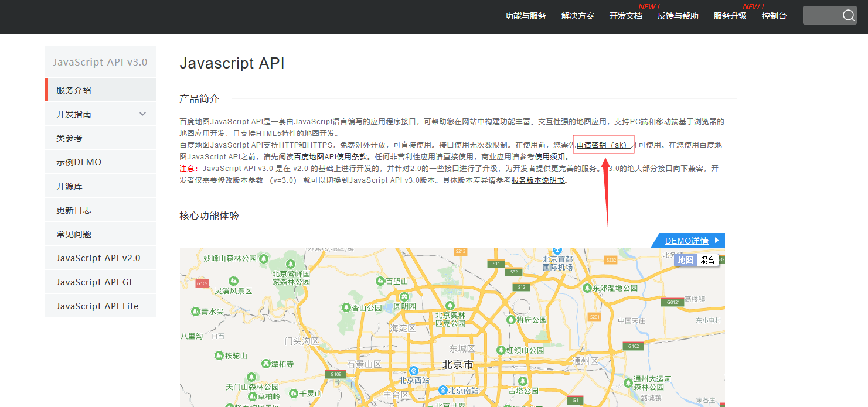Open 常见问题 in the sidebar

[101, 234]
